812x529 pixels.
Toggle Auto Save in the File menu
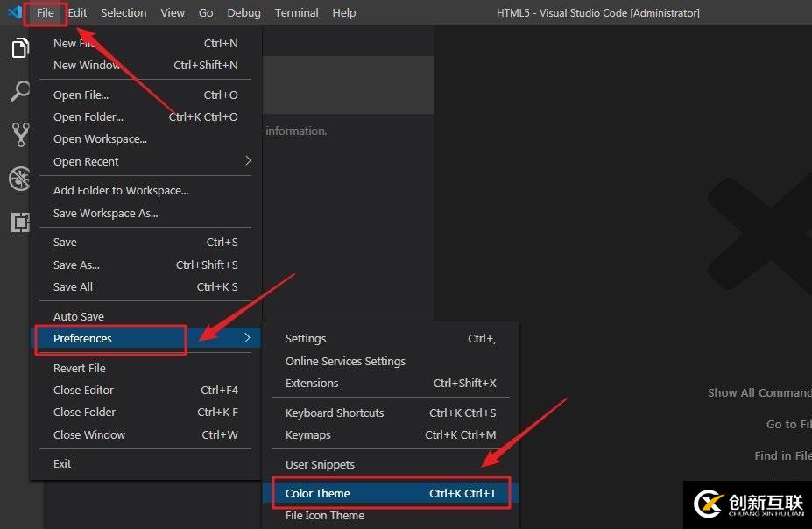[x=79, y=316]
